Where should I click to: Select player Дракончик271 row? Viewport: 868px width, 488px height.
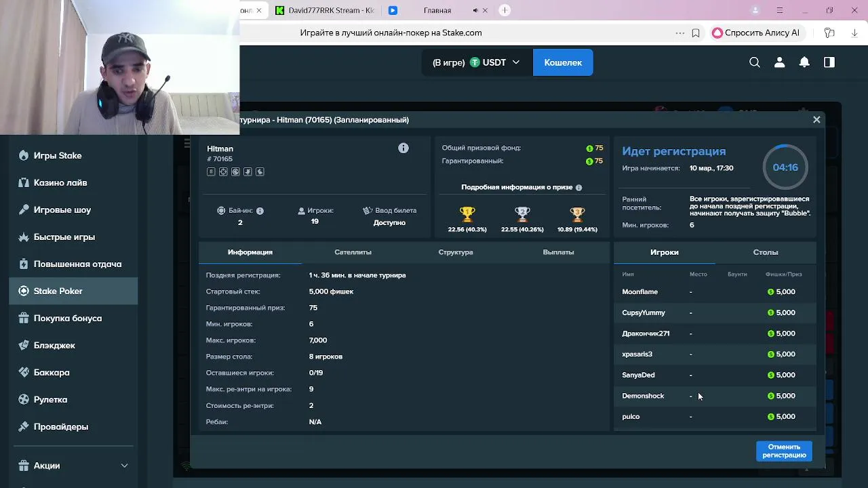click(715, 333)
